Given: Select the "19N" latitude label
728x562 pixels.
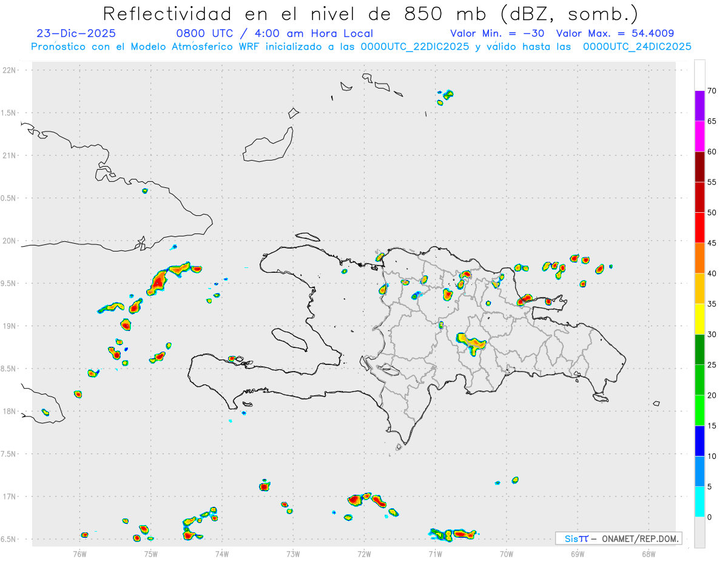Looking at the screenshot, I should 10,326.
